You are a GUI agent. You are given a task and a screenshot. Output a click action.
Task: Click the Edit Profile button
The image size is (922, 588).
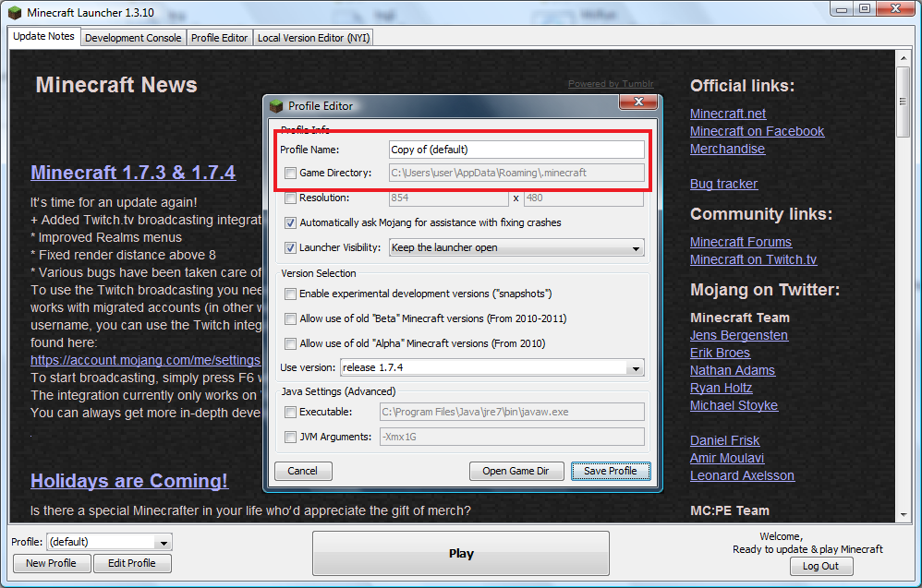point(132,563)
